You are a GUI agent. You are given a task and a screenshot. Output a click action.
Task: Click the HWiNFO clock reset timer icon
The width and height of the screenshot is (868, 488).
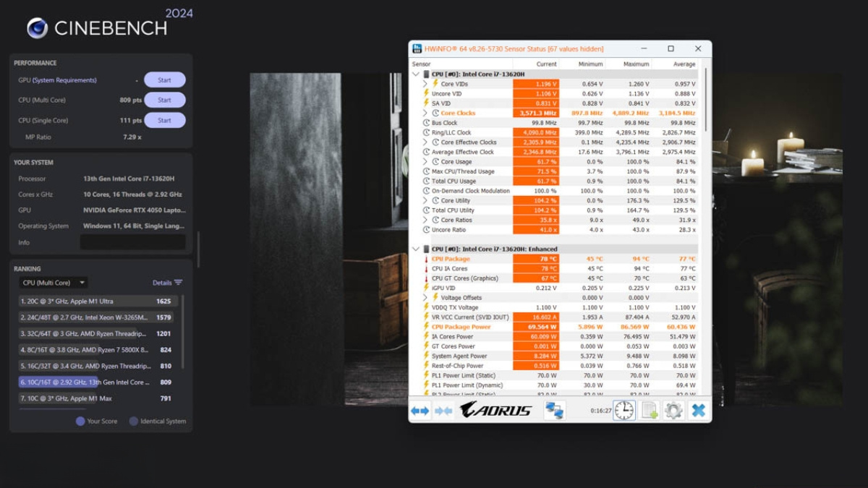624,411
